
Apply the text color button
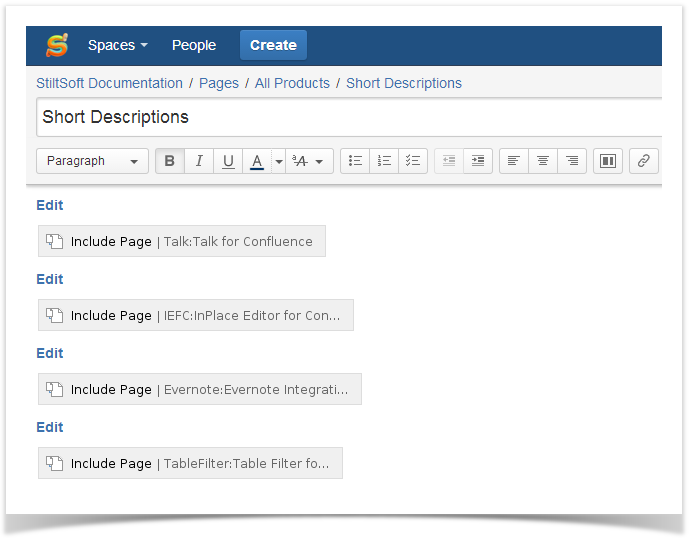257,161
